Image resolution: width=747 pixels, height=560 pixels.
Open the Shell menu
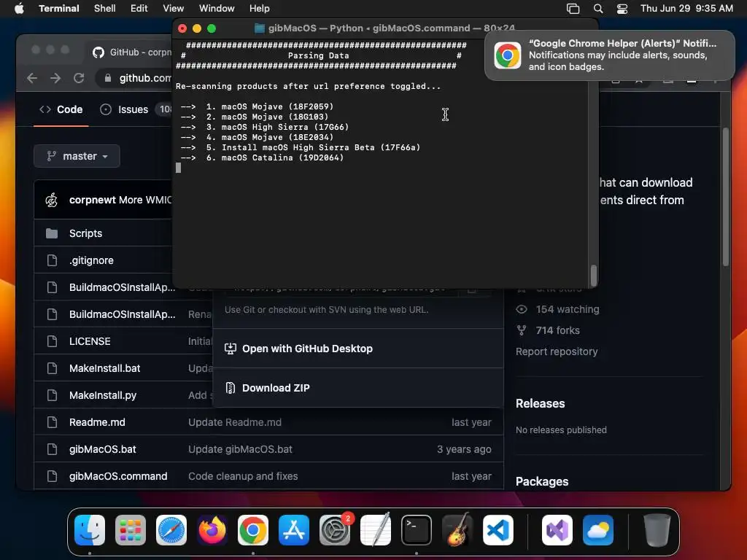point(105,8)
